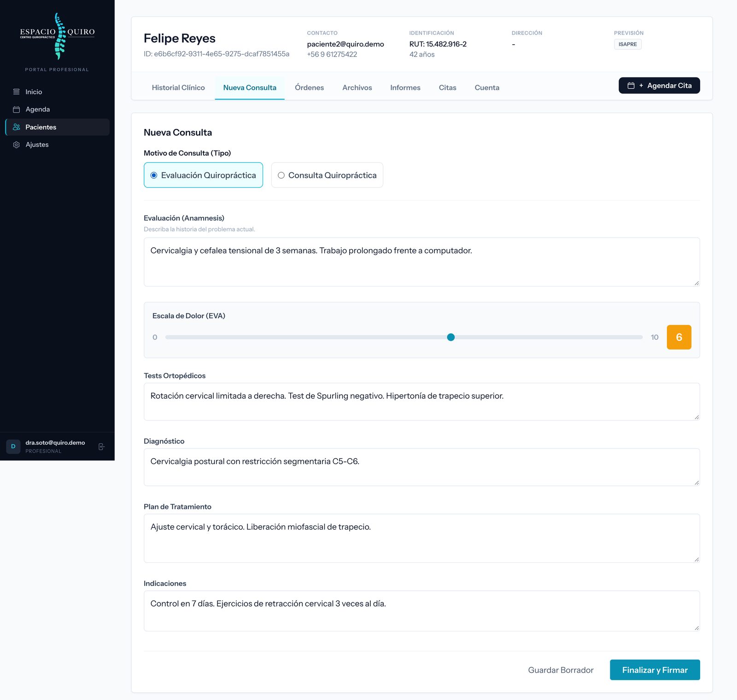Click the phone number +56 9 61275422

tap(332, 54)
